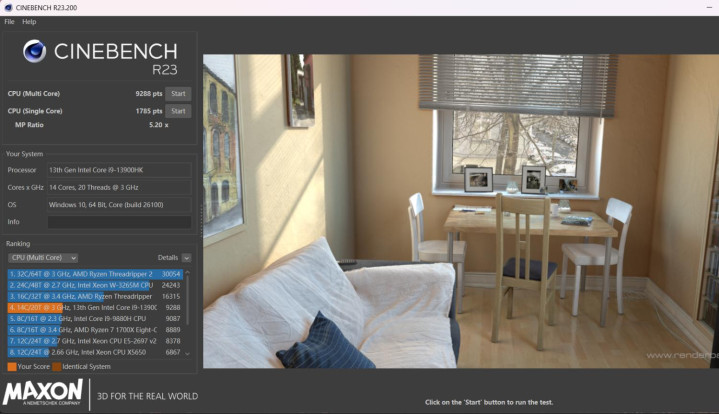Click the Cores x GHz field
Viewport: 719px width, 414px height.
point(119,188)
